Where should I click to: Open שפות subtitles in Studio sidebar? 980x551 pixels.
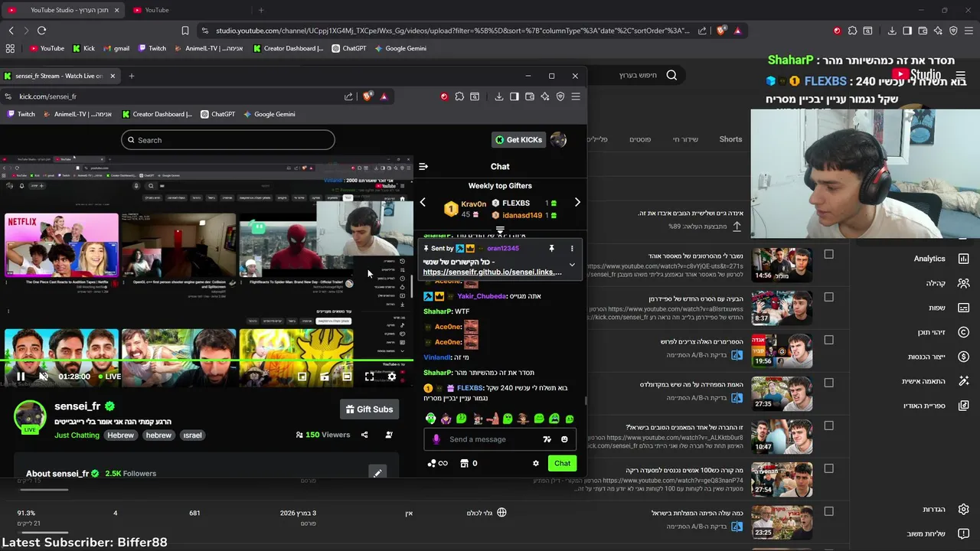tap(949, 308)
